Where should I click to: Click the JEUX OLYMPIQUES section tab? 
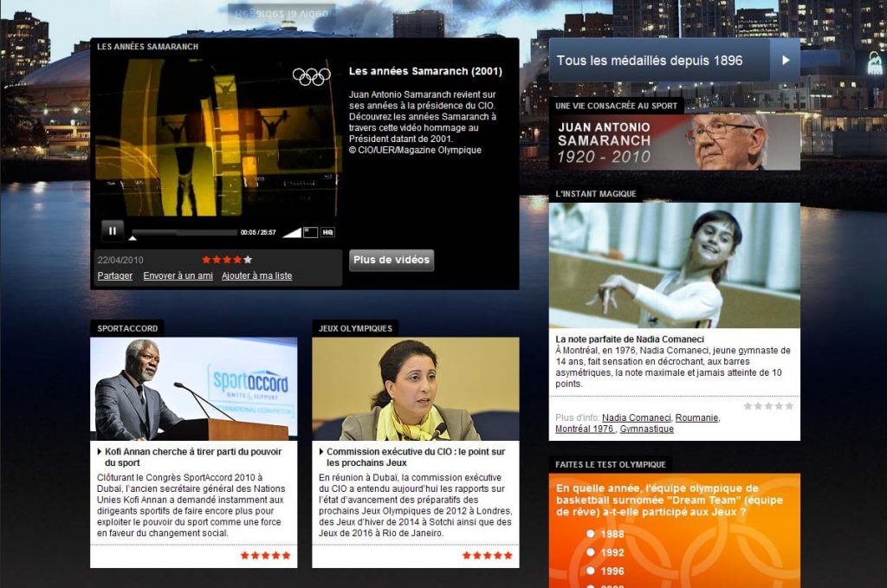355,328
